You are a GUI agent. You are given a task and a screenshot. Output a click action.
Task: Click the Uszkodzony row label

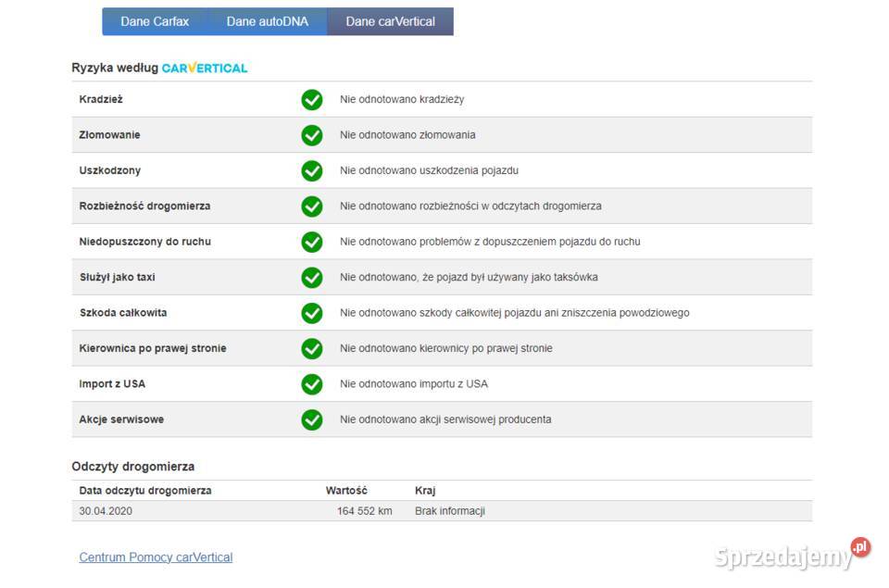(110, 170)
